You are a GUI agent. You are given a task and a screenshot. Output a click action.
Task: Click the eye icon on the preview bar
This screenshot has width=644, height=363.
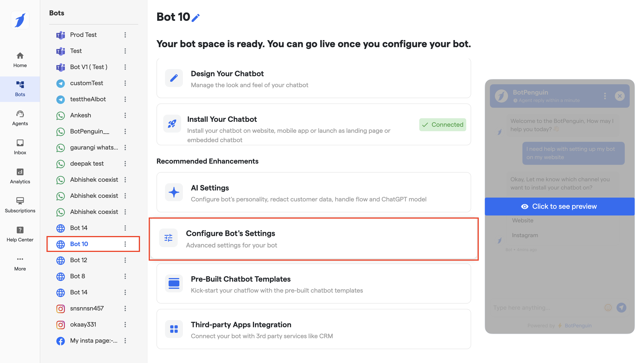tap(525, 206)
